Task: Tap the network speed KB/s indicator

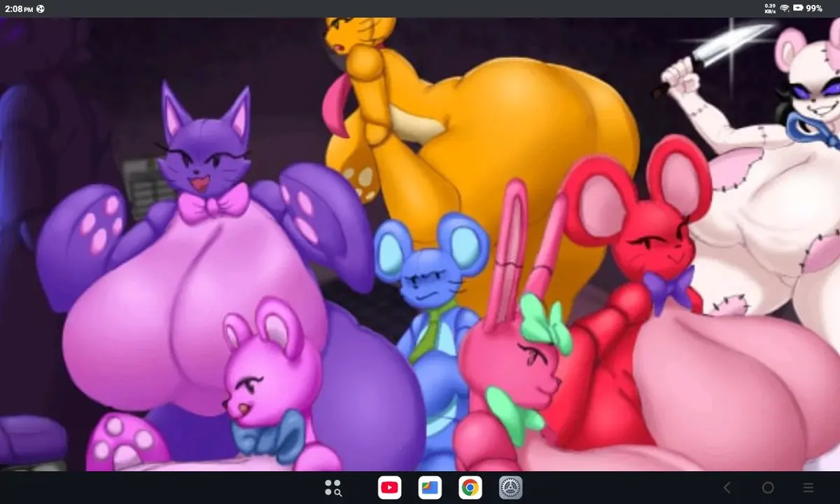Action: [x=770, y=8]
